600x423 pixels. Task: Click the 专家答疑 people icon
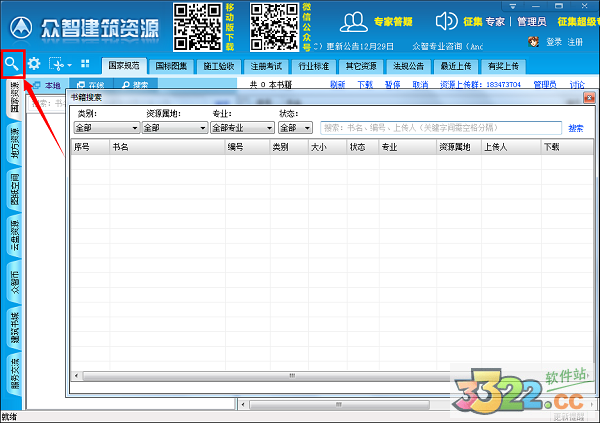coord(353,21)
